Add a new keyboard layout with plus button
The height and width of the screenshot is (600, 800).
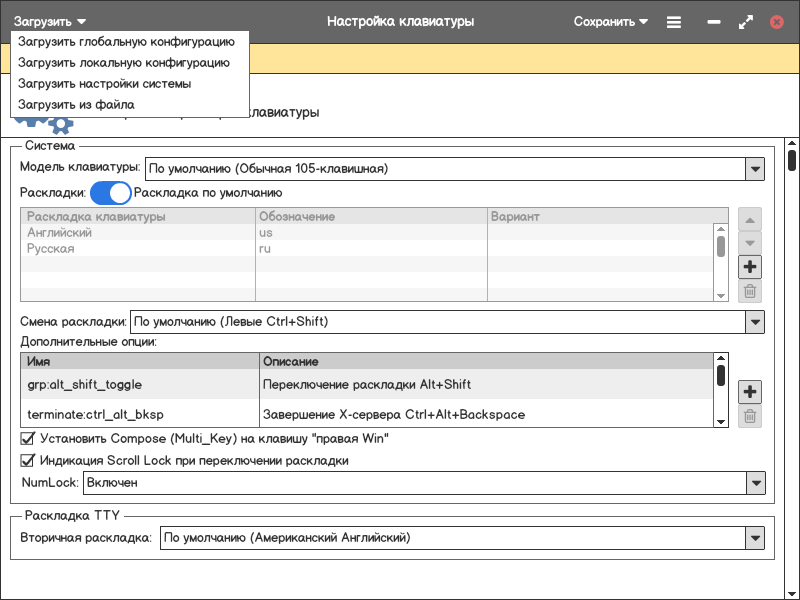point(749,267)
